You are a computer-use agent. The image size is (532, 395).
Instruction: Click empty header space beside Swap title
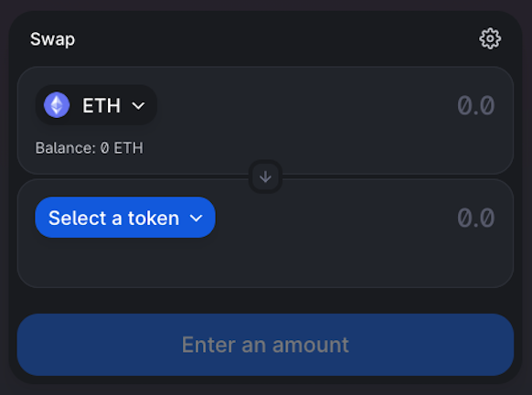pos(271,39)
